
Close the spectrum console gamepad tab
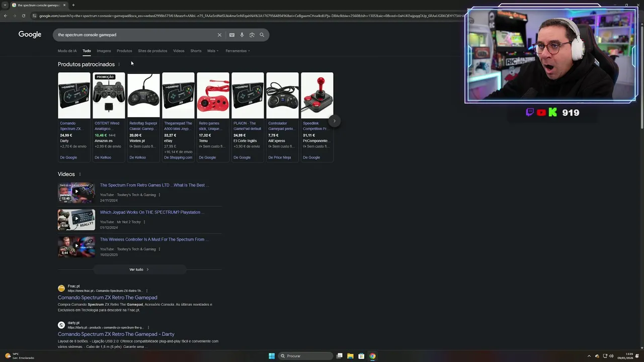[64, 5]
